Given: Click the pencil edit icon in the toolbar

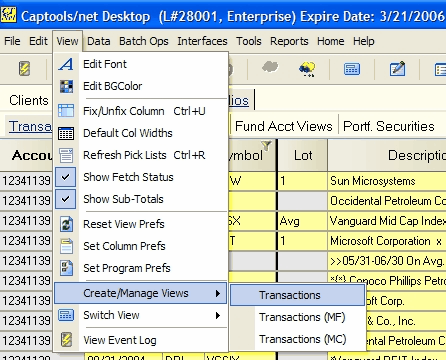Looking at the screenshot, I should (397, 69).
